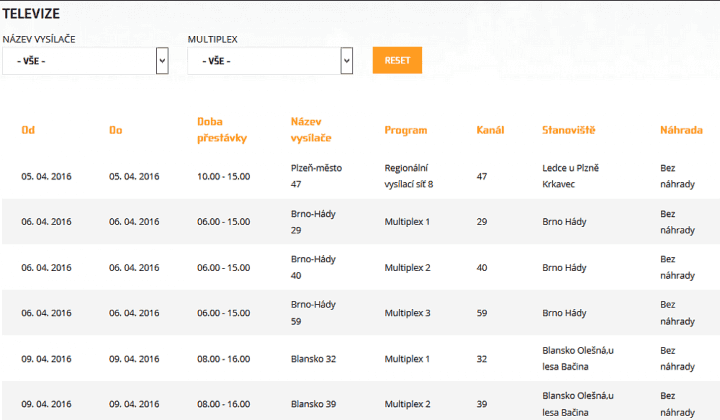Click the Ledce u Plzně Krkavec cell
The image size is (720, 420).
pos(570,176)
